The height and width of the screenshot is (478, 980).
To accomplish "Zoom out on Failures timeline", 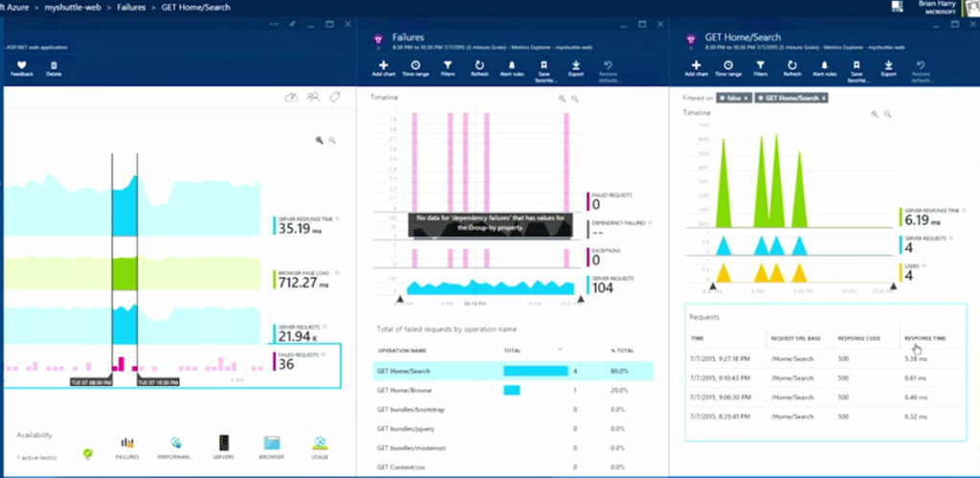I will pyautogui.click(x=575, y=99).
